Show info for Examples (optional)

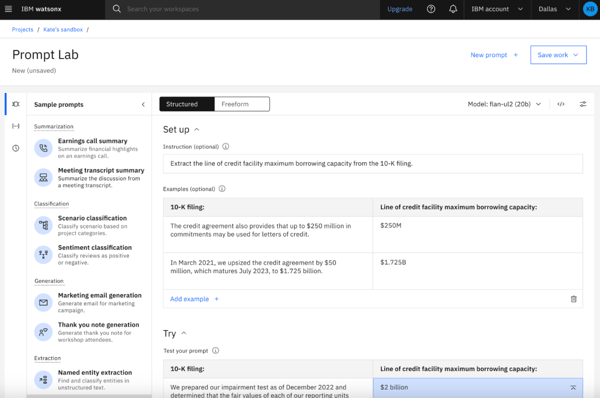point(222,189)
